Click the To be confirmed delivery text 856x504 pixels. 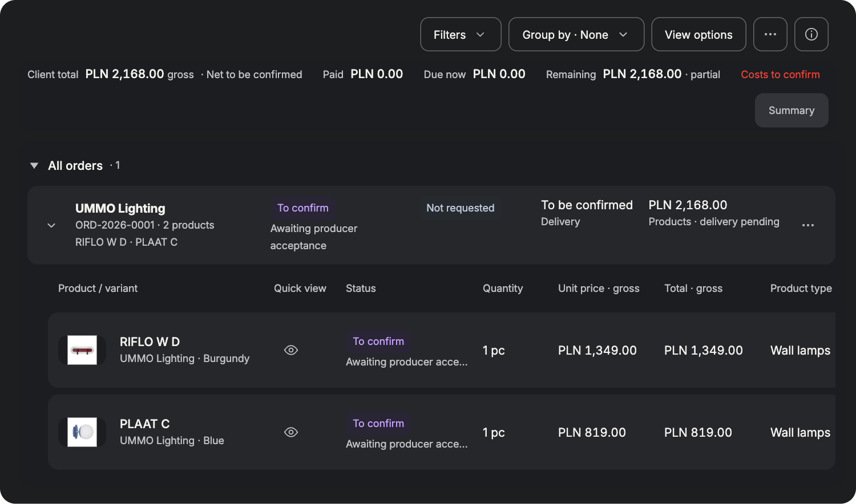(x=587, y=205)
